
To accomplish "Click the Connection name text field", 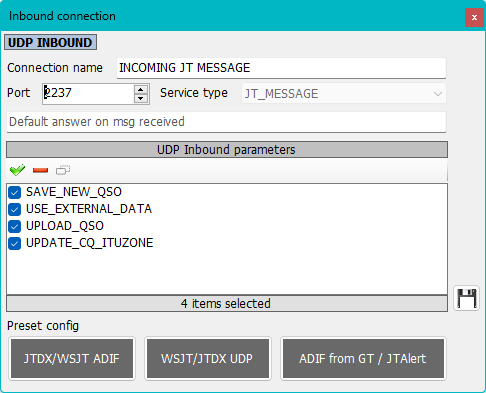I will click(x=281, y=68).
